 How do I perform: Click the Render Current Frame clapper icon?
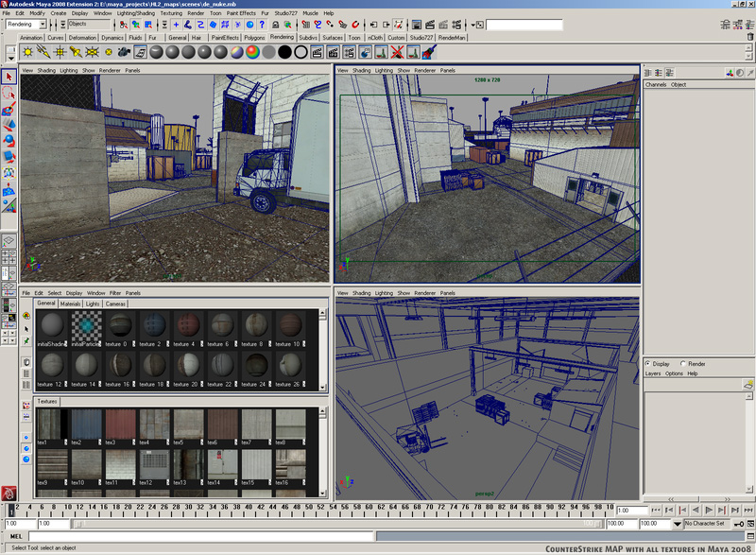coord(430,25)
